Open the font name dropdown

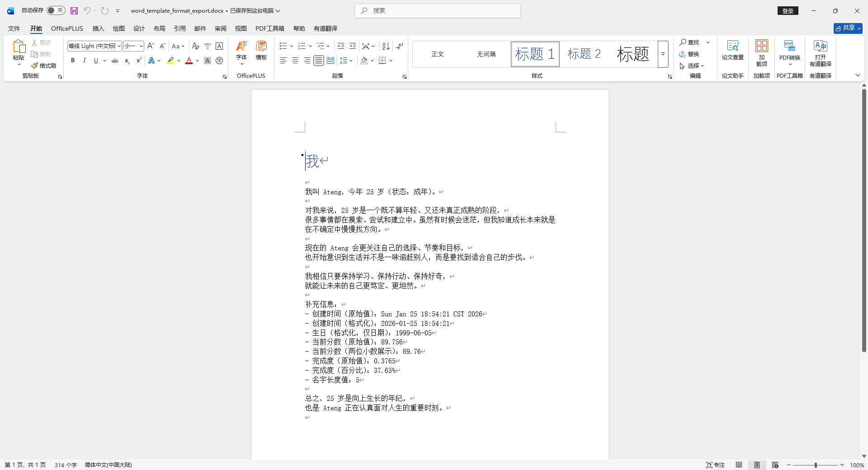119,46
